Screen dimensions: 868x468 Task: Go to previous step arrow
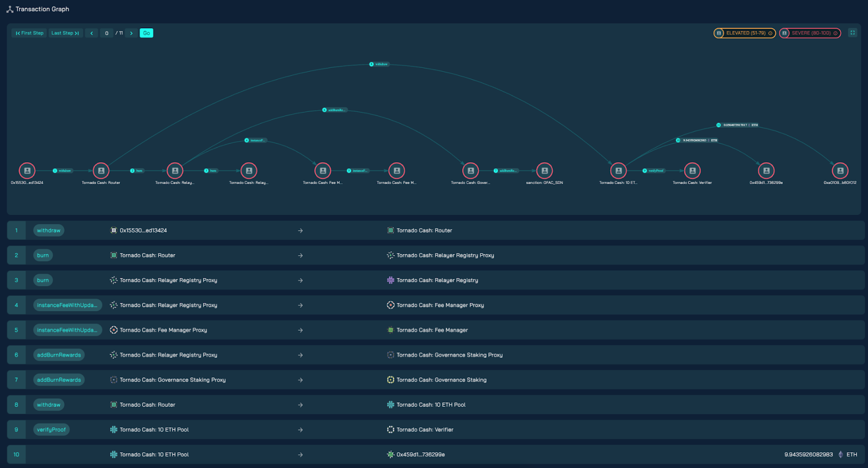[92, 33]
